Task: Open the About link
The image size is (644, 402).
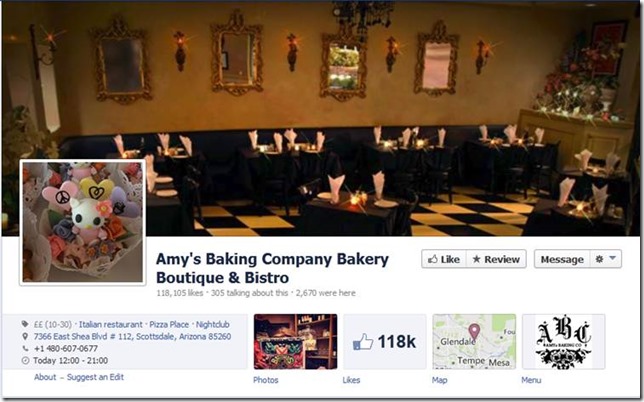Action: tap(45, 377)
